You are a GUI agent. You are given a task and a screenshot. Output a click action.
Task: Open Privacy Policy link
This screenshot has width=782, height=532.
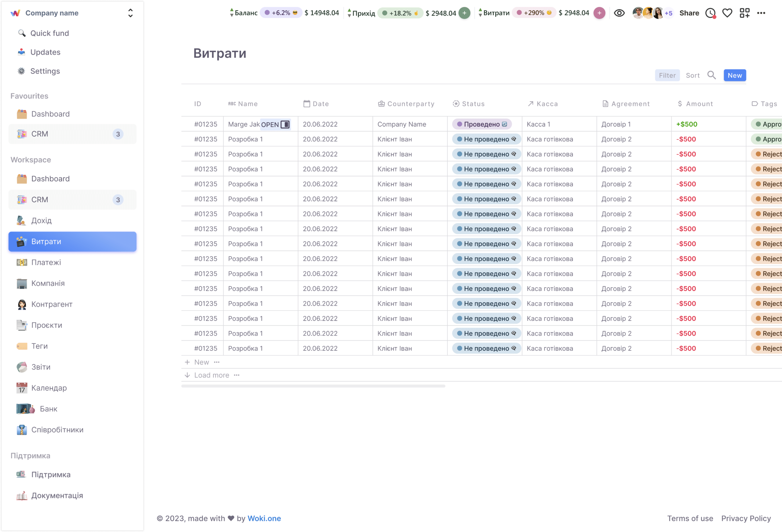click(746, 518)
